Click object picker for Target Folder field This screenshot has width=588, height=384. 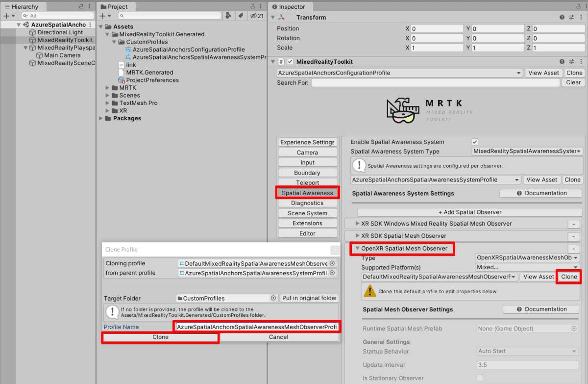(273, 298)
